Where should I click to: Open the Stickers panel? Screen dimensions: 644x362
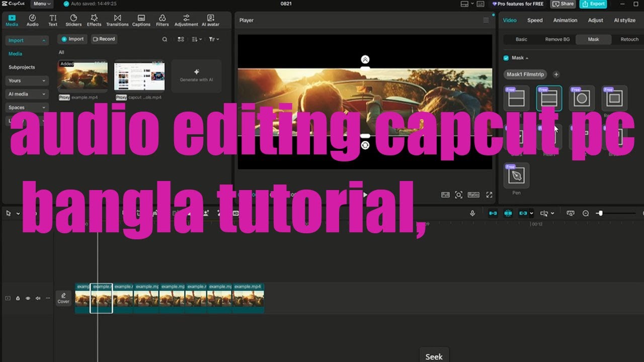[x=73, y=20]
